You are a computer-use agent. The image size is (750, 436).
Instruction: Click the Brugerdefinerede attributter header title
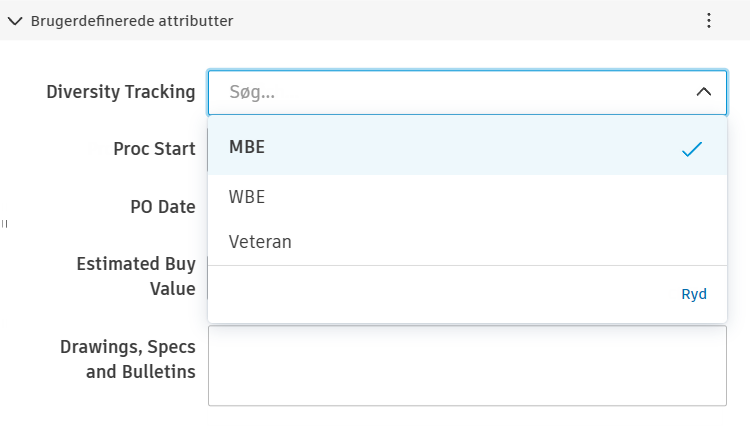point(131,20)
